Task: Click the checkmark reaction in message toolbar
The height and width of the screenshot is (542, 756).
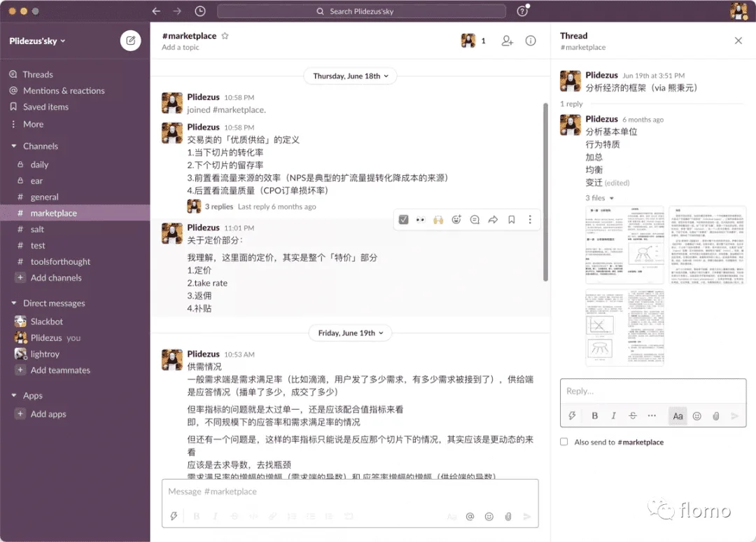Action: click(x=403, y=219)
